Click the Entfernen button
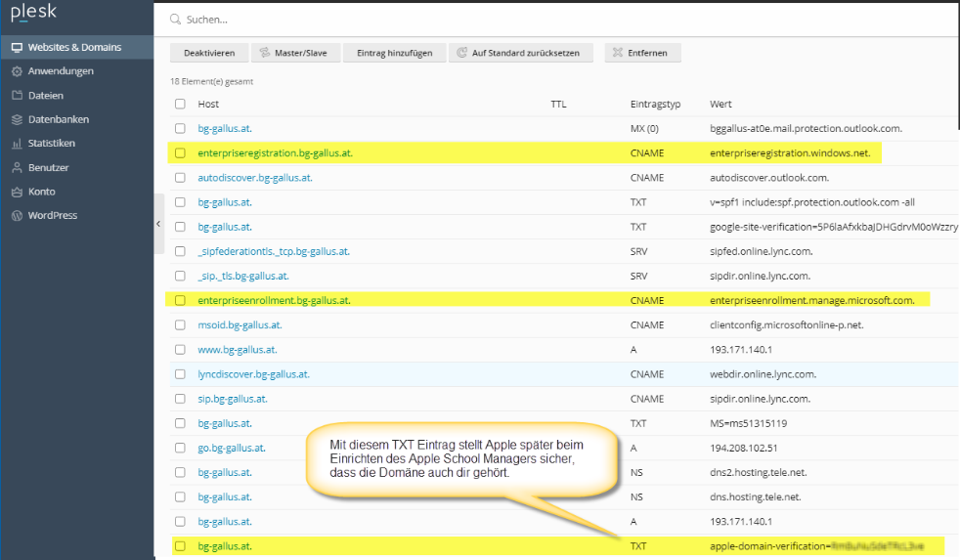 point(642,53)
